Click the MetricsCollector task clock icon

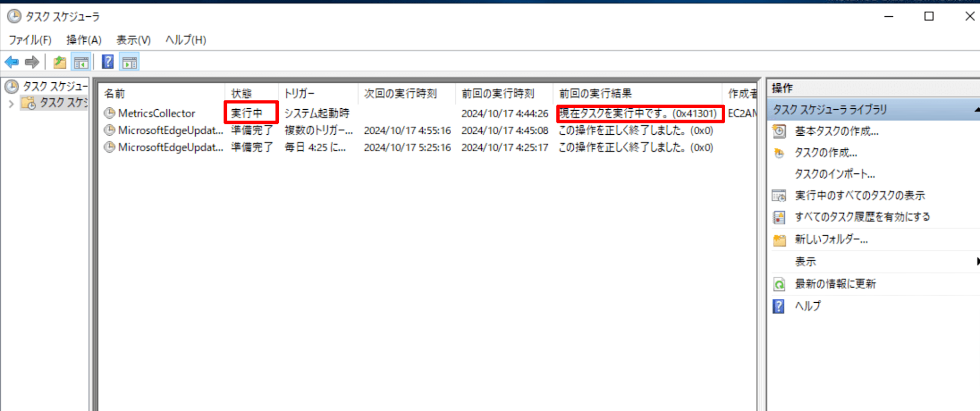click(x=109, y=113)
